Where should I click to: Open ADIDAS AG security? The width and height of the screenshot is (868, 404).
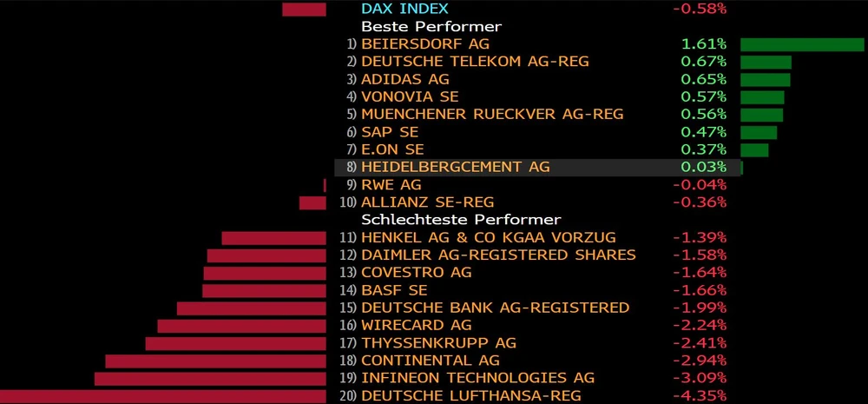pyautogui.click(x=404, y=79)
